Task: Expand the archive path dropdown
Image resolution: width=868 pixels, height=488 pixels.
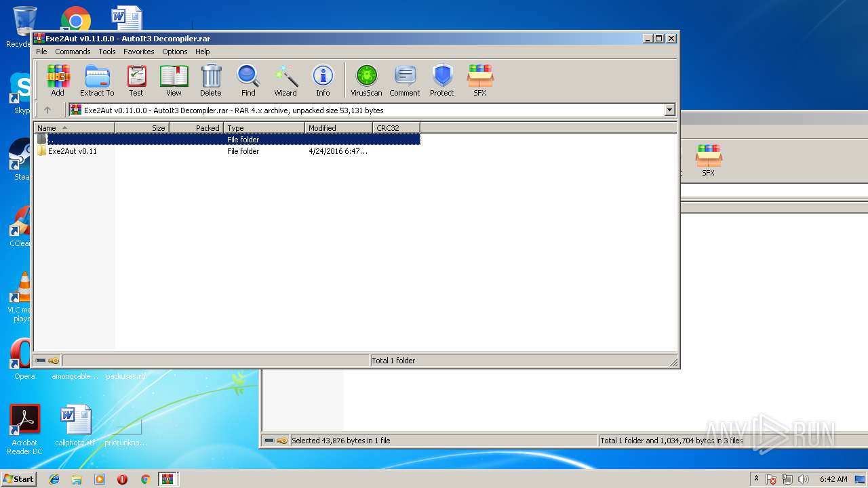Action: tap(670, 110)
